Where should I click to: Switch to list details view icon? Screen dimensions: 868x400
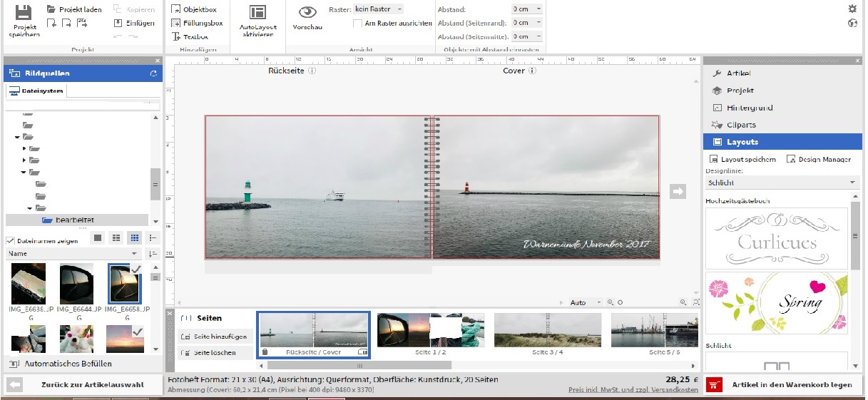(x=153, y=237)
